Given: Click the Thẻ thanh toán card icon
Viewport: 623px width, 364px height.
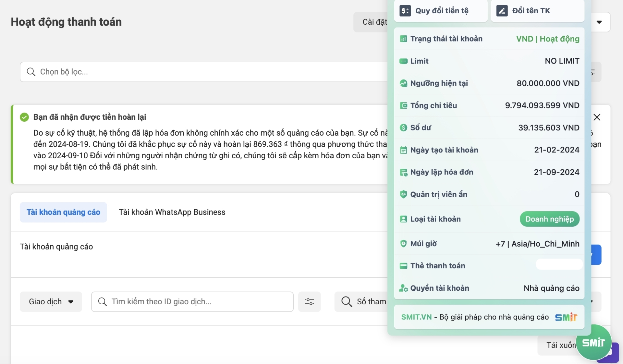Looking at the screenshot, I should pos(403,266).
